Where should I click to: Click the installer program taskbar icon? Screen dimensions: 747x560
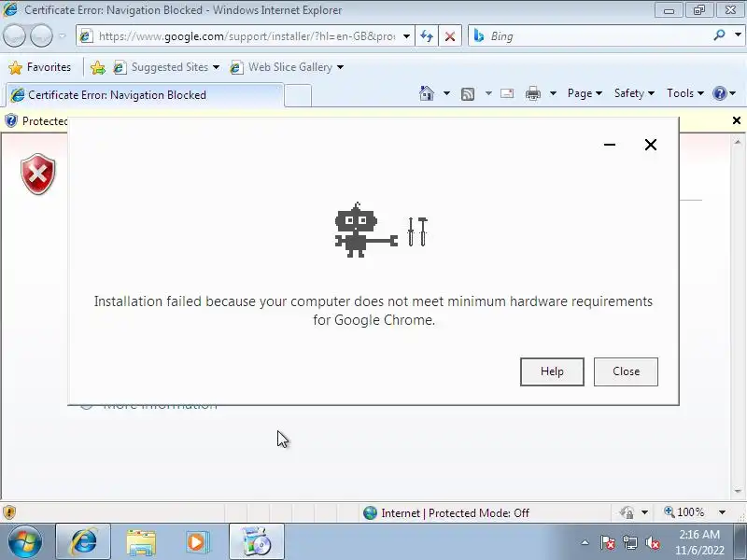pos(256,542)
